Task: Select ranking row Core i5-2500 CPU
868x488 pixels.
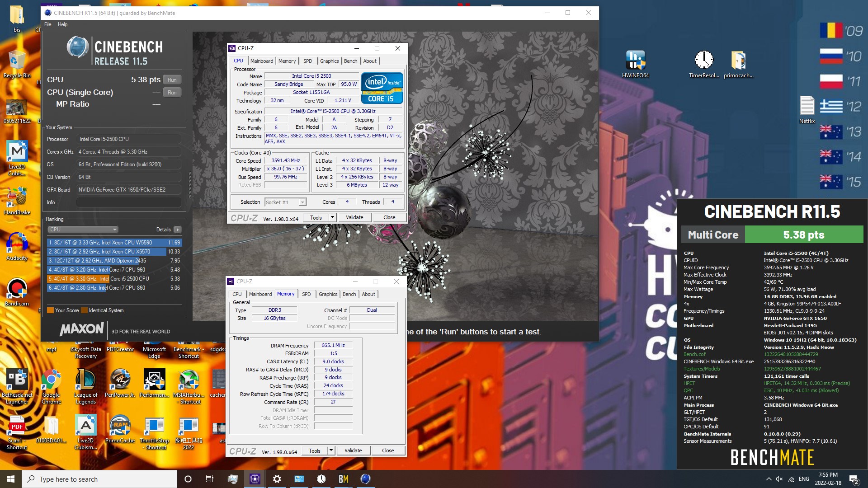Action: (x=114, y=279)
